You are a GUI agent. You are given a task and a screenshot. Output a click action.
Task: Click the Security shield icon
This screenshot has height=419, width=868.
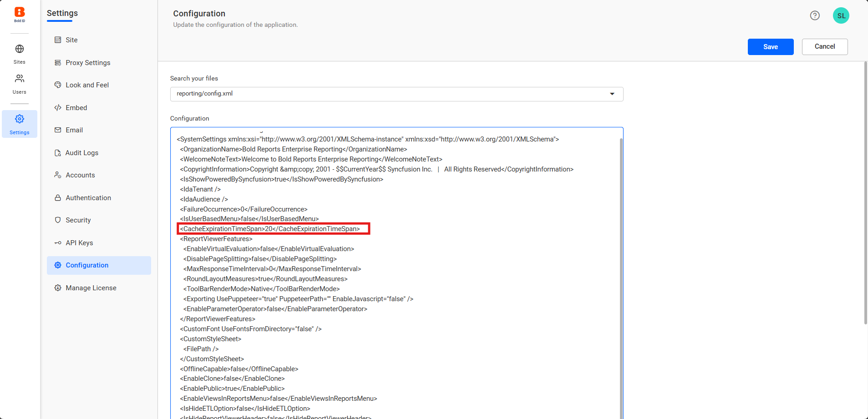[58, 220]
